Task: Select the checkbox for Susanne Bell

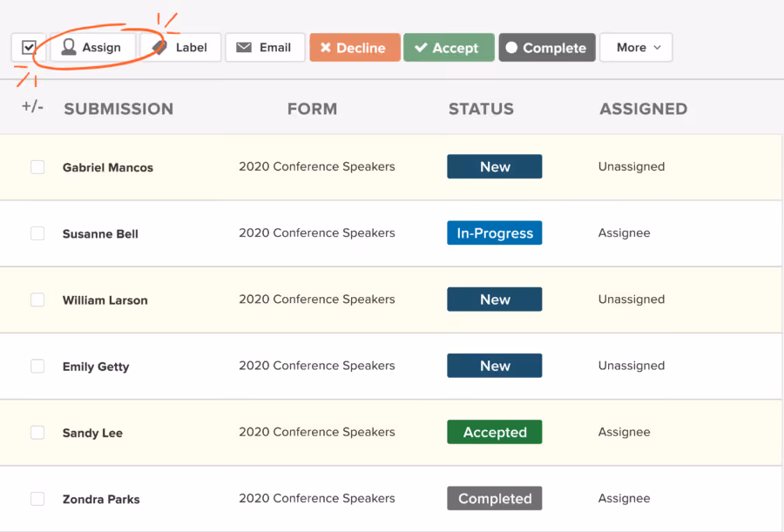Action: [x=37, y=233]
